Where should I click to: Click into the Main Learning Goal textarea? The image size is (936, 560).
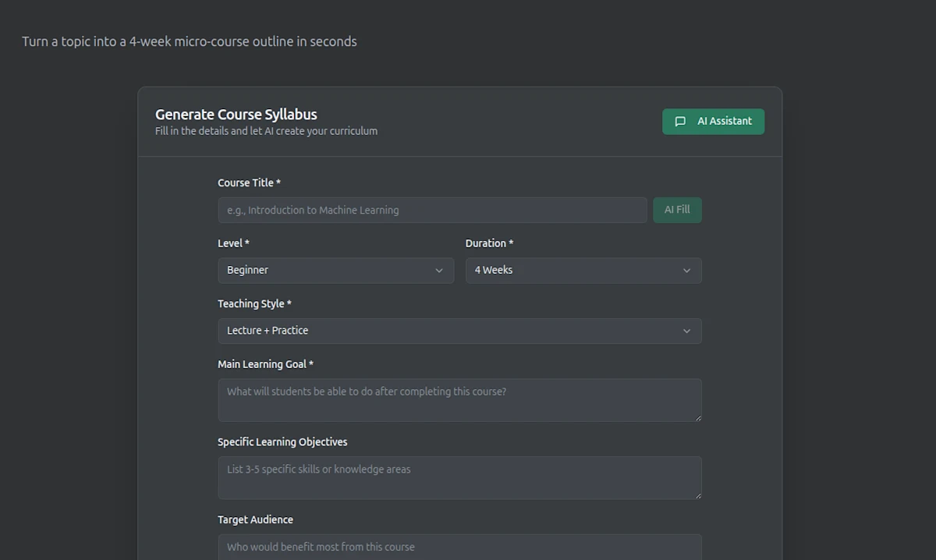(459, 399)
